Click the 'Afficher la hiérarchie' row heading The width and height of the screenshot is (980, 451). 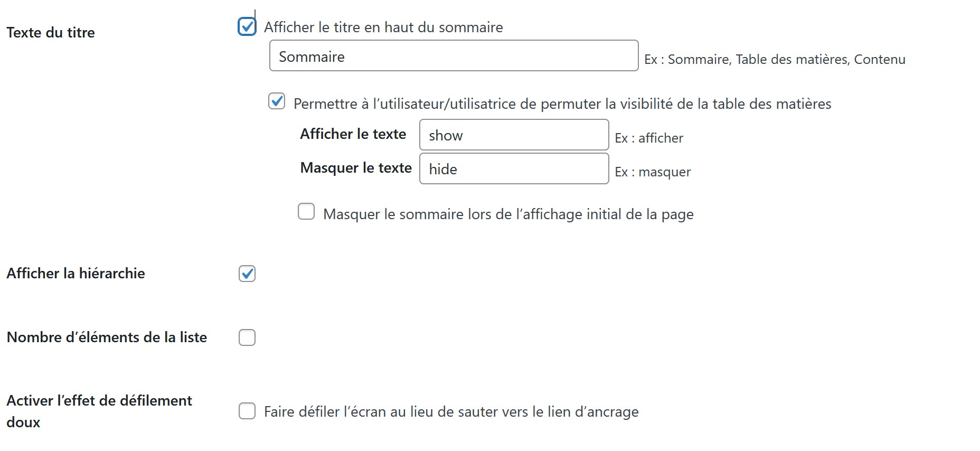click(76, 274)
